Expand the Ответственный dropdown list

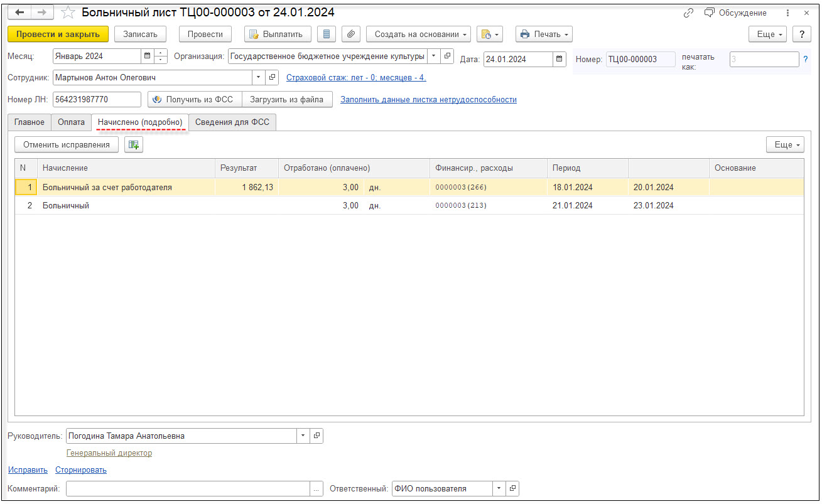click(499, 488)
